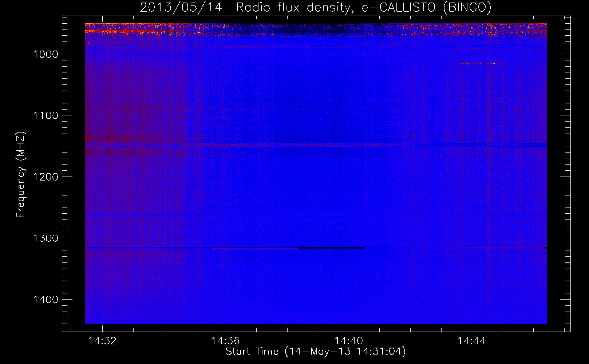
Task: Click the 'Frequency (MHZ)' axis label
Action: click(21, 175)
